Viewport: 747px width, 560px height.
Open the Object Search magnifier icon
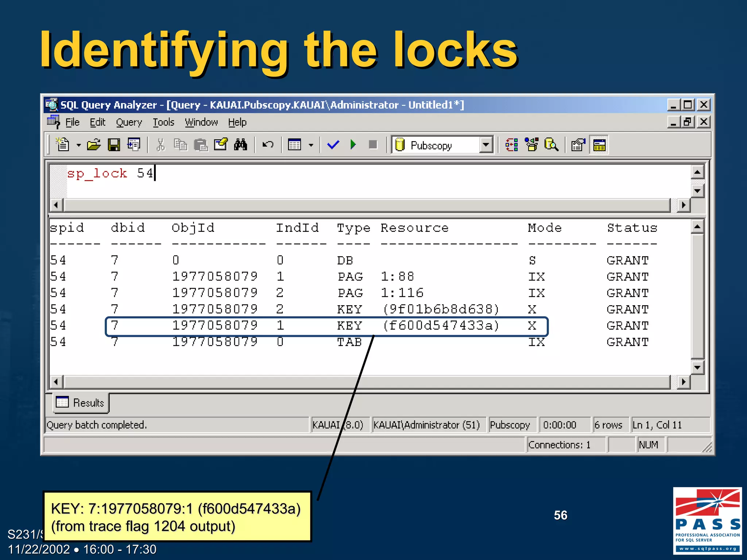[551, 145]
